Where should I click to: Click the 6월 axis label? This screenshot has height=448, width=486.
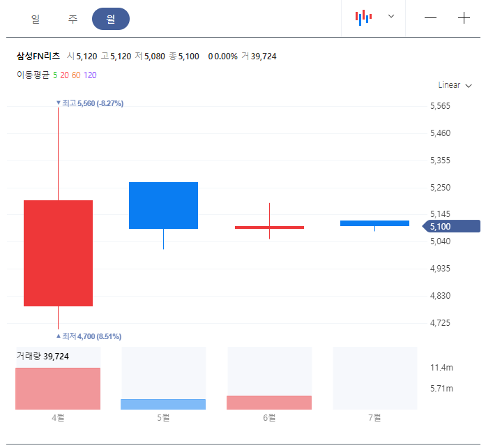pyautogui.click(x=269, y=417)
